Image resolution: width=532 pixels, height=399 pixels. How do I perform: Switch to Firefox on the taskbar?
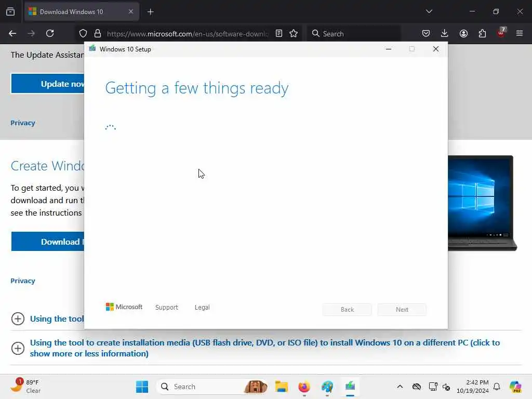[304, 387]
